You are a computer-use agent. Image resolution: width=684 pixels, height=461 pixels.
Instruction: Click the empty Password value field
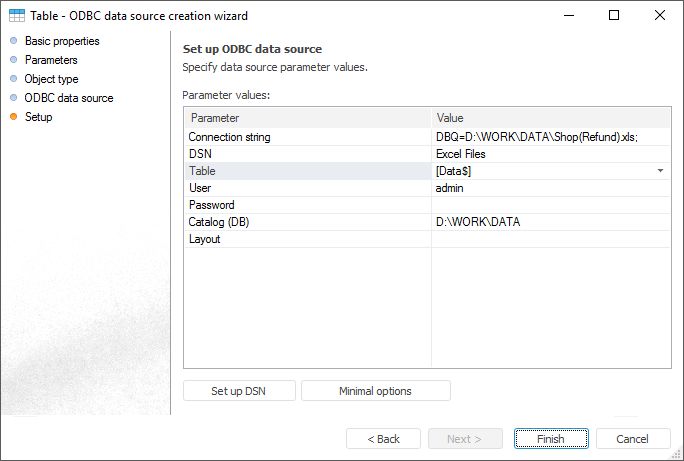point(550,205)
